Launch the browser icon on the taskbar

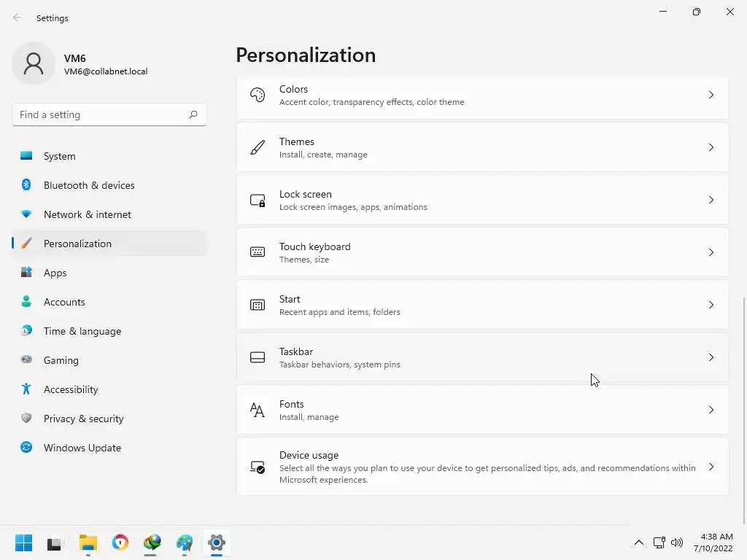[120, 542]
